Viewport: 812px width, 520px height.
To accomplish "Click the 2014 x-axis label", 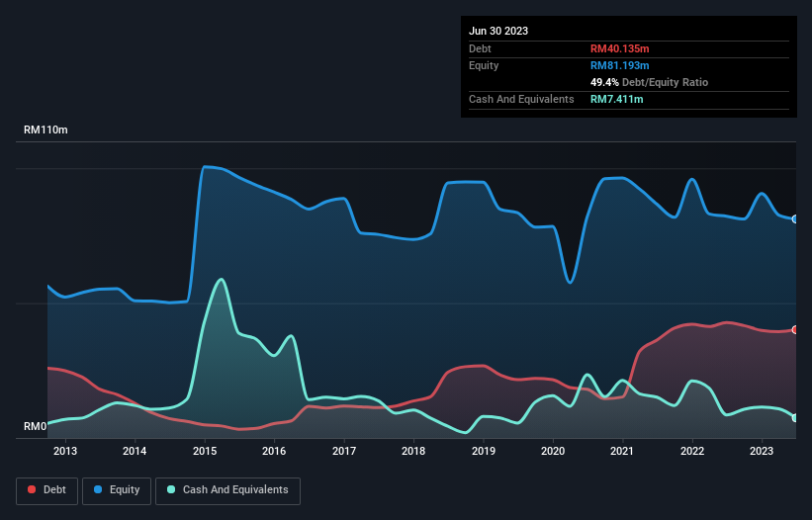I will tap(135, 451).
